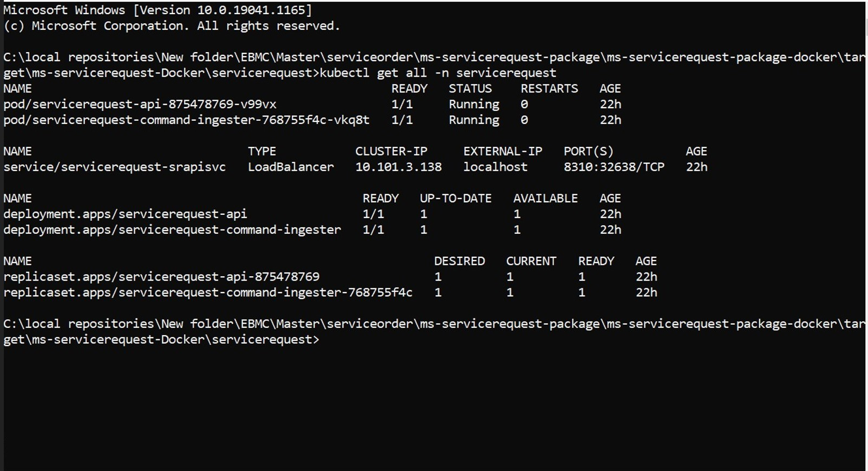Click the pod/servicerequest-command-ingester-768755f4c-vkq8t pod name
The width and height of the screenshot is (868, 471).
186,120
